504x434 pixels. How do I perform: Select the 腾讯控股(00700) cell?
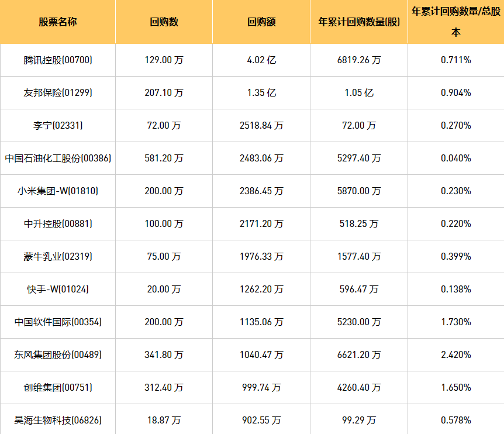coord(58,60)
